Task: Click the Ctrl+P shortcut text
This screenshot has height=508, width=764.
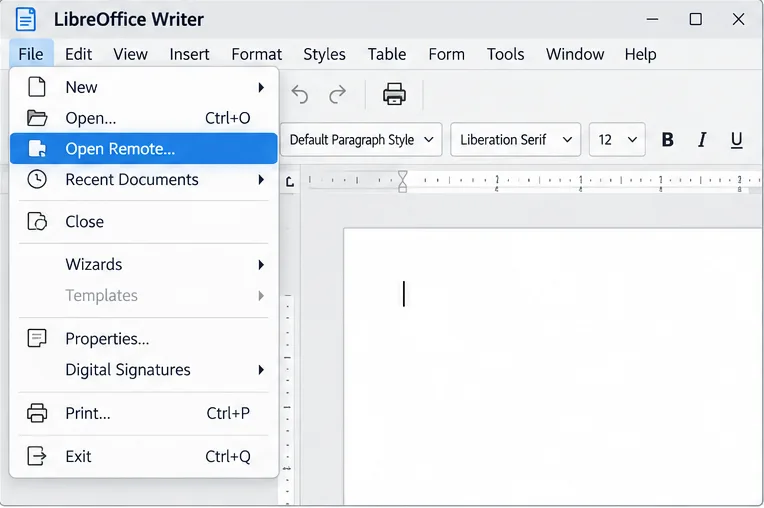Action: click(x=228, y=413)
